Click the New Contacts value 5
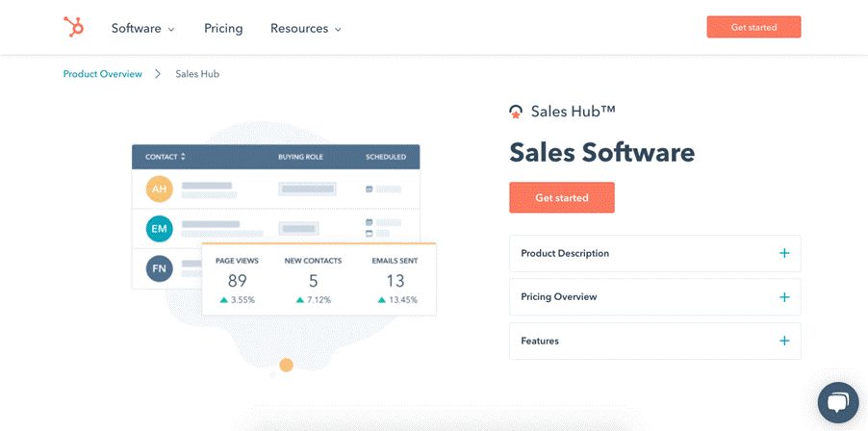The image size is (868, 431). [314, 281]
